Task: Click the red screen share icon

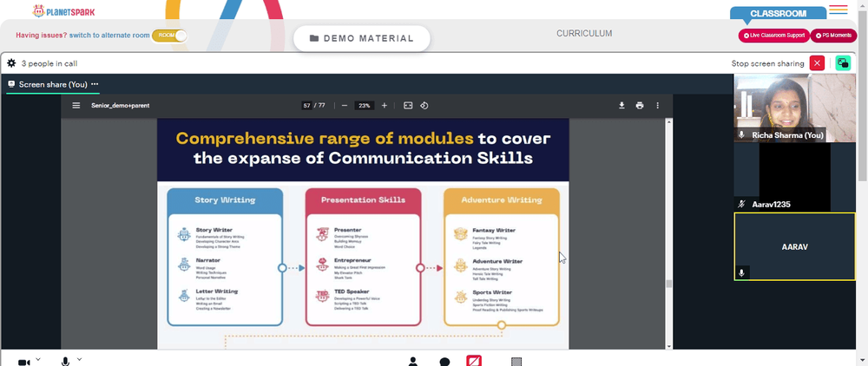Action: point(474,361)
